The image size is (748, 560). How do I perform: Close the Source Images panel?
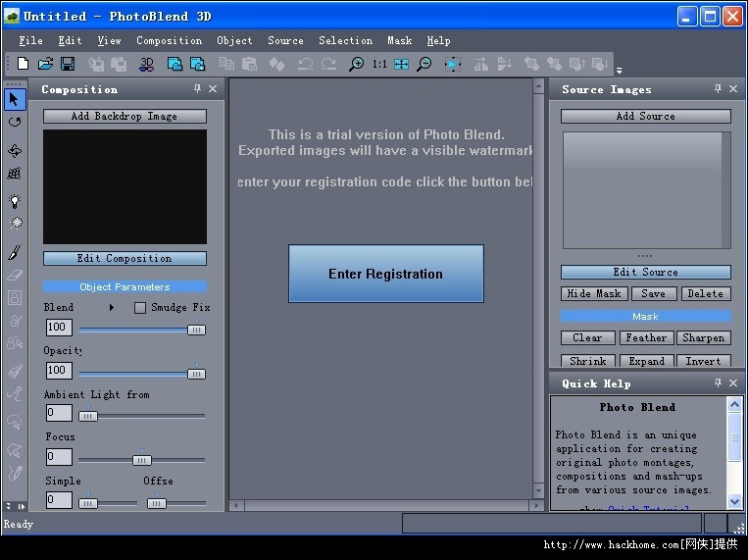coord(733,89)
